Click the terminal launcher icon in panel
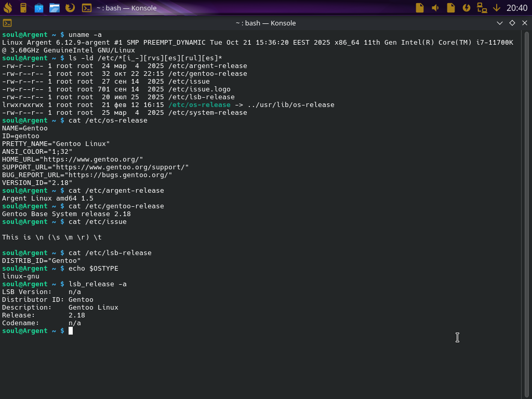Image resolution: width=532 pixels, height=399 pixels. [x=87, y=8]
